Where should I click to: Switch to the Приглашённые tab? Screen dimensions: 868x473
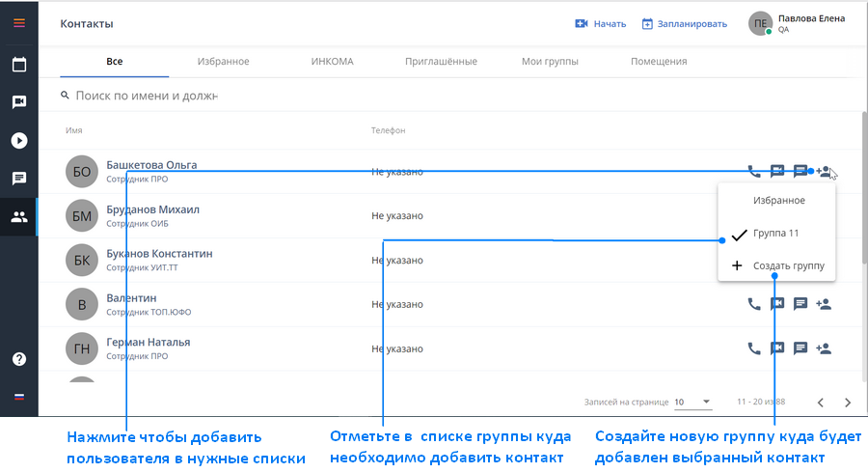pos(441,62)
